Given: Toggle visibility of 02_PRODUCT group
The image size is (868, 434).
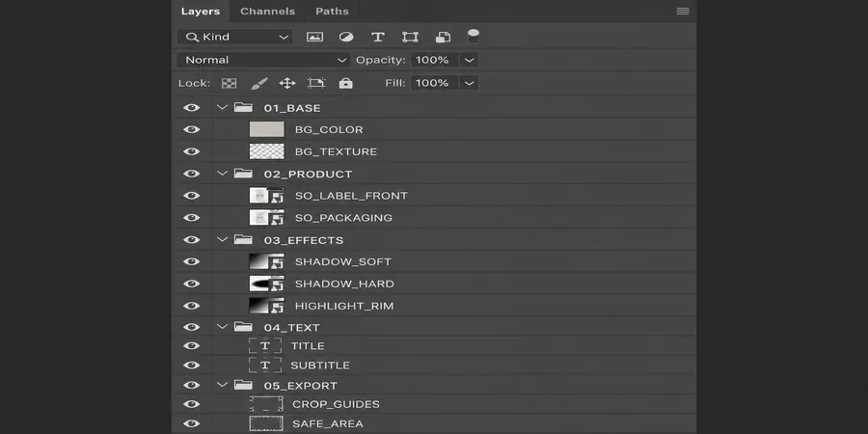Looking at the screenshot, I should pyautogui.click(x=192, y=174).
